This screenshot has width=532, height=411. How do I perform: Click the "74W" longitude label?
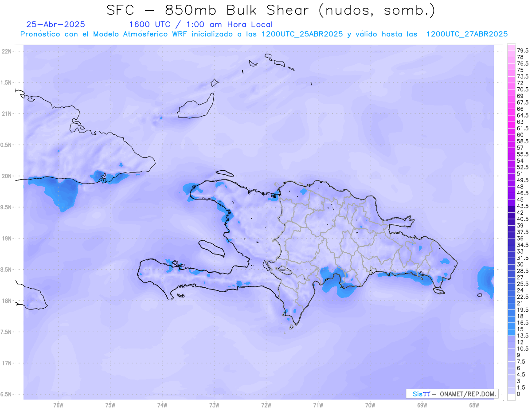(x=162, y=405)
